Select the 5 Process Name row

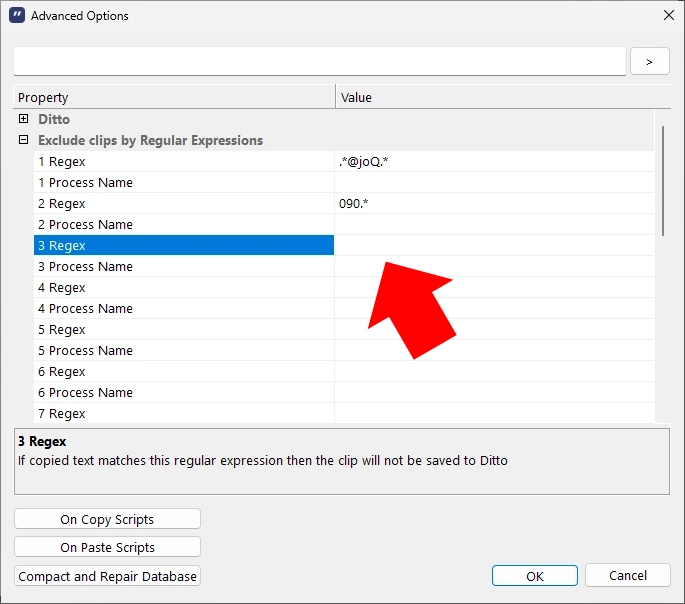point(183,350)
